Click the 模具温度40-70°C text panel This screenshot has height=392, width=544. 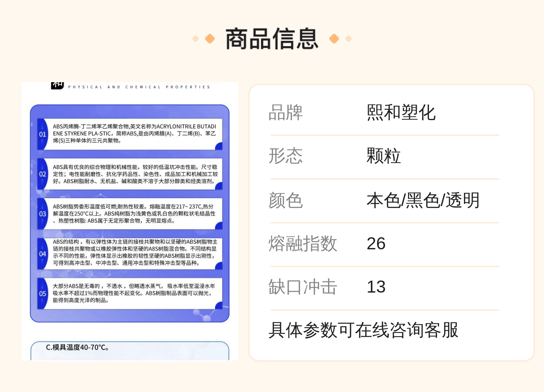130,351
